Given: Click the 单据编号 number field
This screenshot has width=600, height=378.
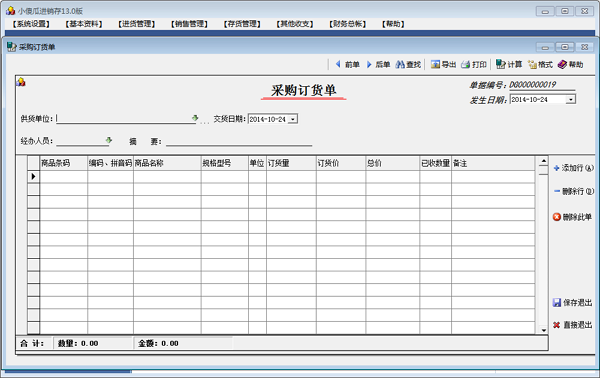Looking at the screenshot, I should tap(542, 85).
